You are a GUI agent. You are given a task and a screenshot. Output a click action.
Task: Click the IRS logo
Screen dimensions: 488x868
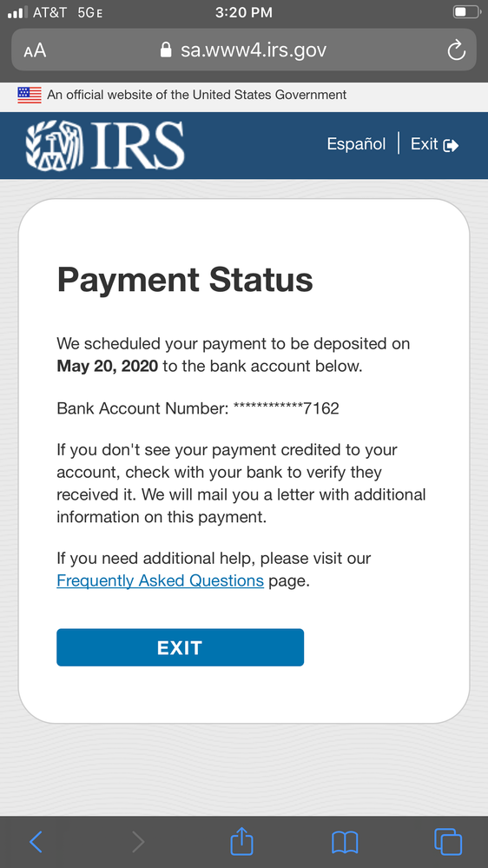point(104,145)
